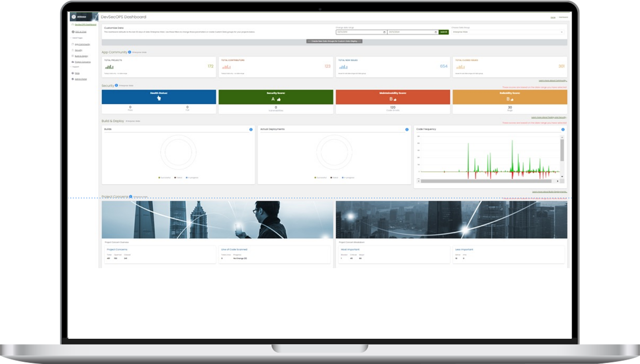Open the start date calendar picker icon
640x364 pixels.
tap(385, 32)
